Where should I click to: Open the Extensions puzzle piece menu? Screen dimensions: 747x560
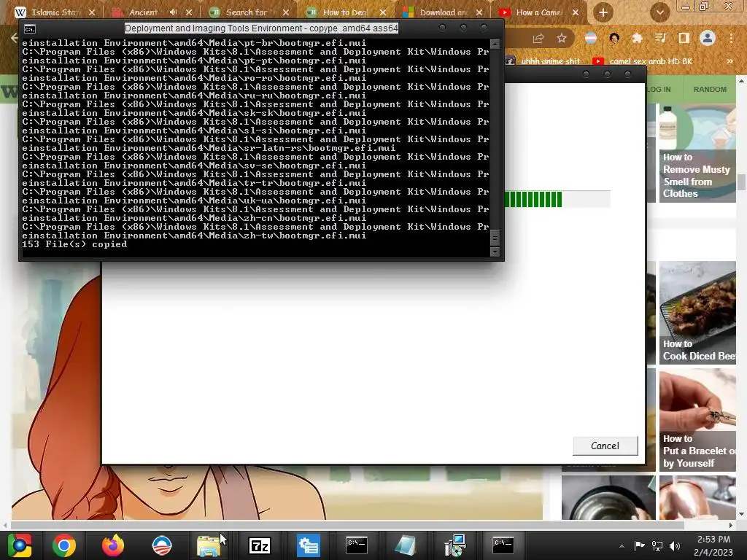637,38
